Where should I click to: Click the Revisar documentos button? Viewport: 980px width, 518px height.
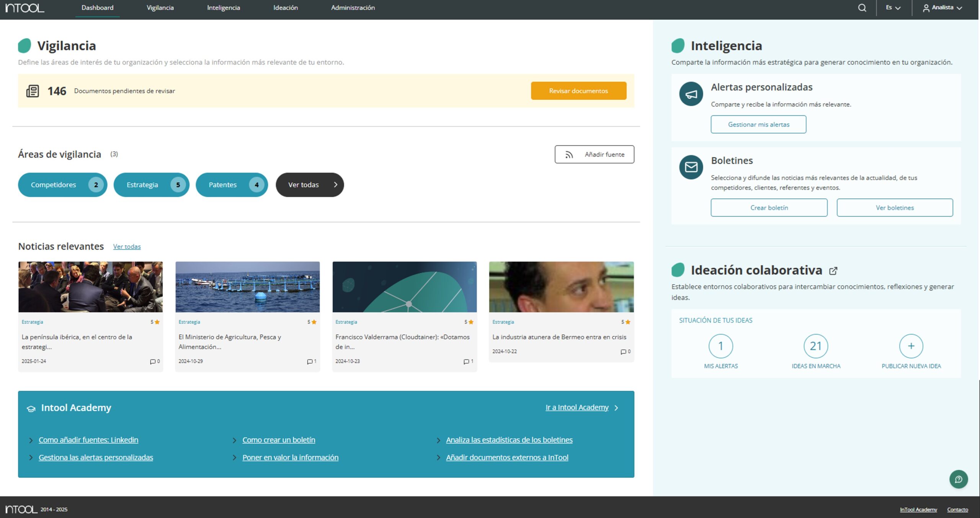[578, 91]
